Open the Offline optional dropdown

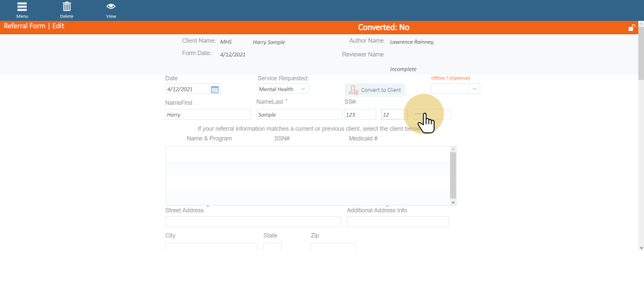pos(474,89)
